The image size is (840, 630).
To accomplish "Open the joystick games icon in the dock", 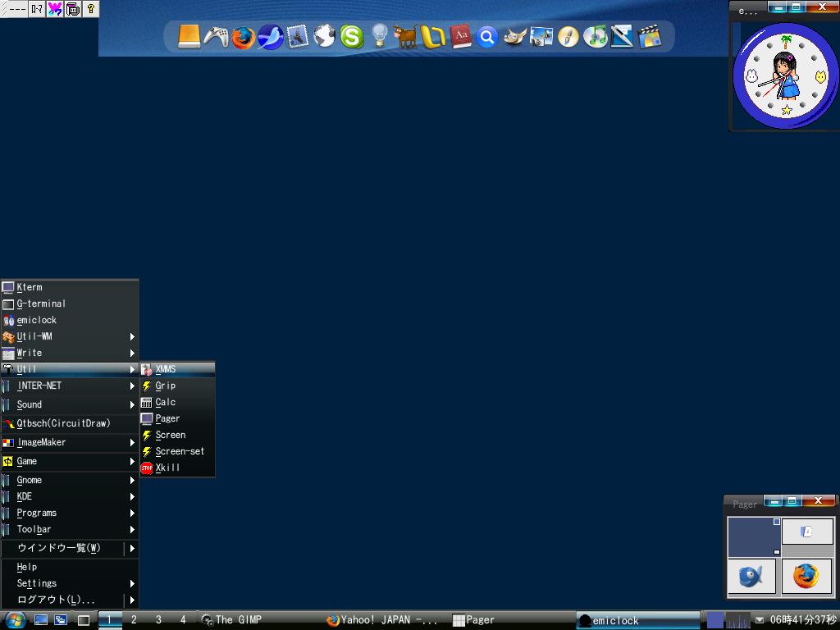I will (216, 36).
